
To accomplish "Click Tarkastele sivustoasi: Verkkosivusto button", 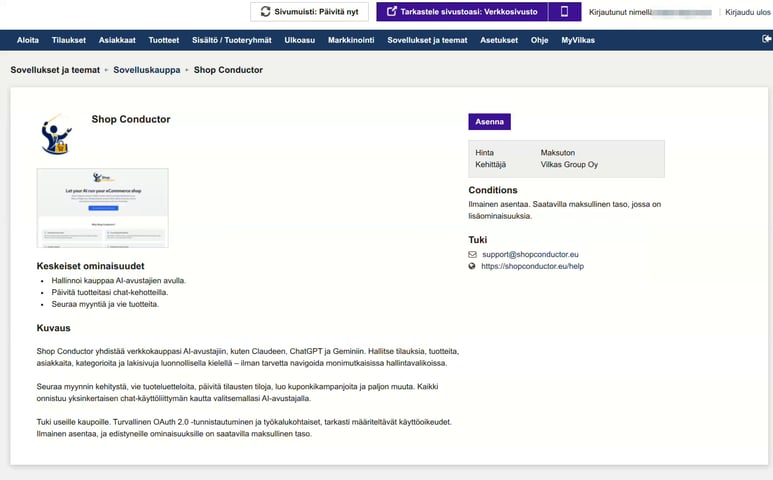I will pos(462,11).
